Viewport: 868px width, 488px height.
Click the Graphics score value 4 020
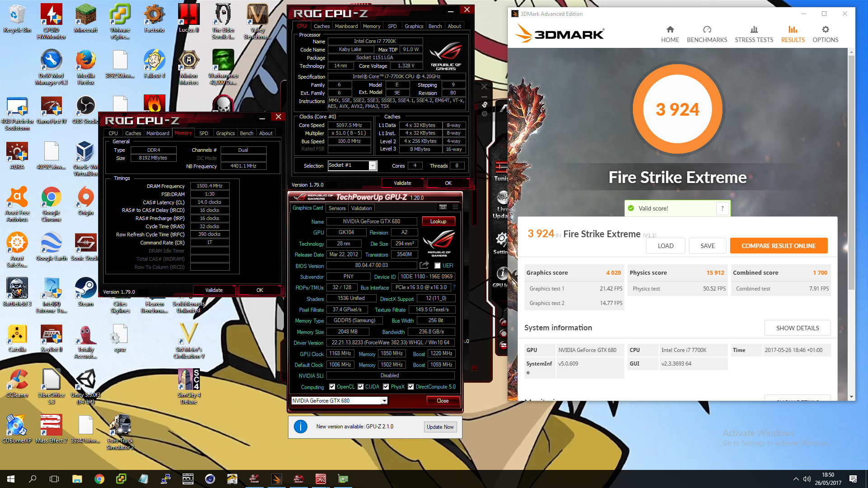[613, 272]
